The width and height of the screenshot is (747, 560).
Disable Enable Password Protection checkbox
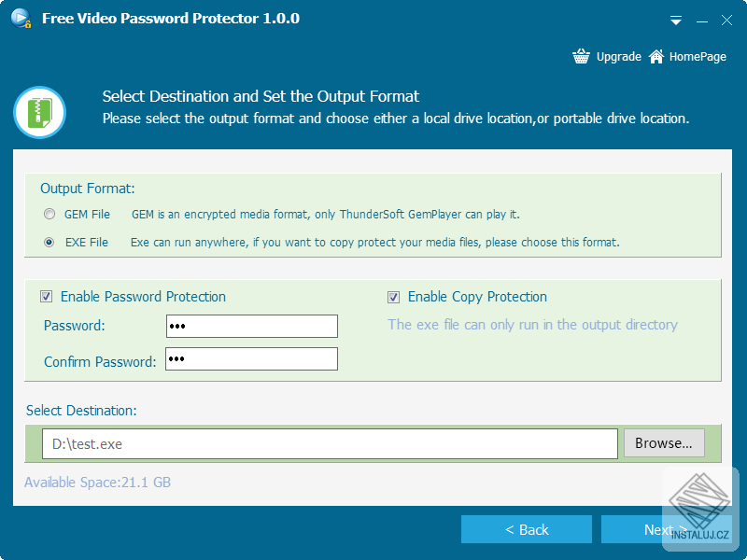pos(47,297)
